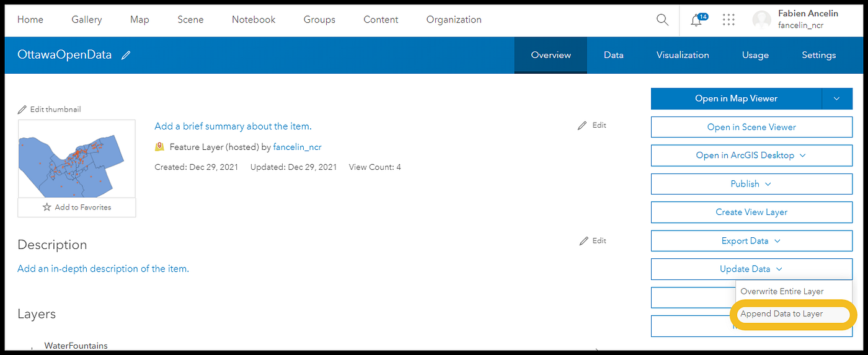Open the Content menu item
This screenshot has height=355, width=868.
point(381,20)
